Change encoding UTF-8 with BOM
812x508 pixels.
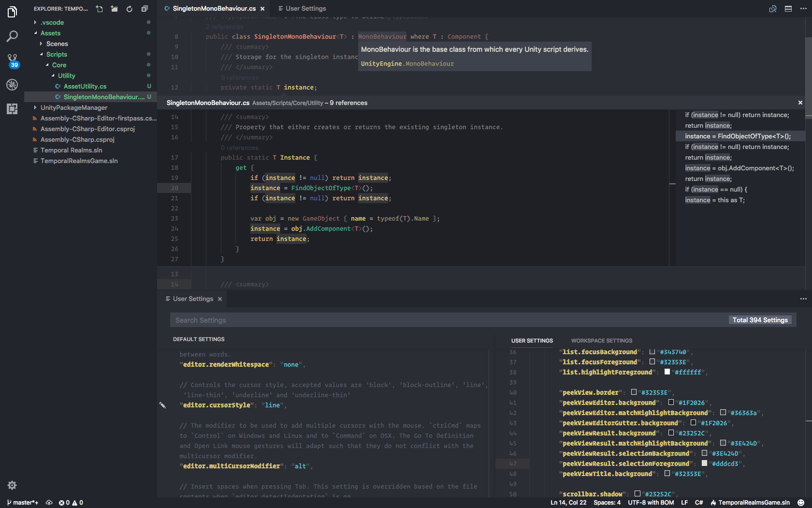[x=651, y=503]
